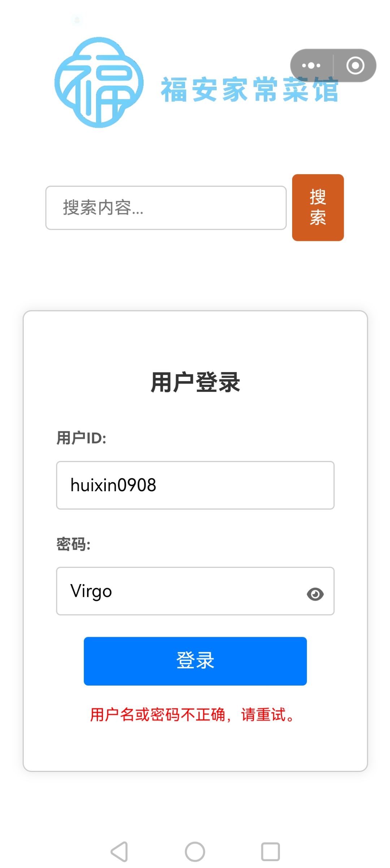This screenshot has width=390, height=868.
Task: Click the 用户ID: label
Action: (81, 438)
